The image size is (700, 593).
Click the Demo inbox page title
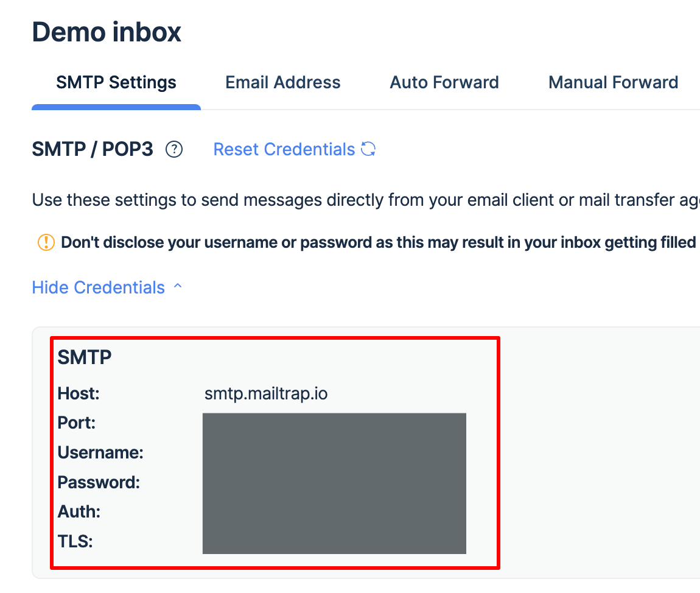point(107,32)
